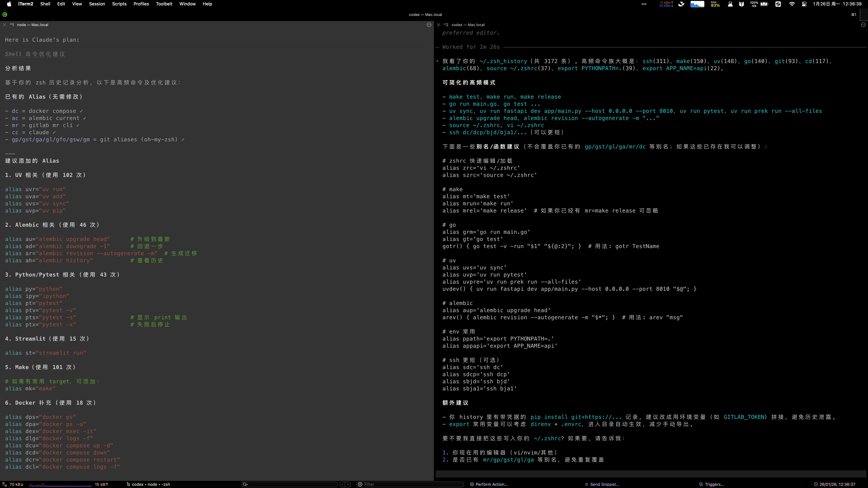Open right pane's ellipsis options menu
Screen dimensions: 868x488
pos(863,25)
